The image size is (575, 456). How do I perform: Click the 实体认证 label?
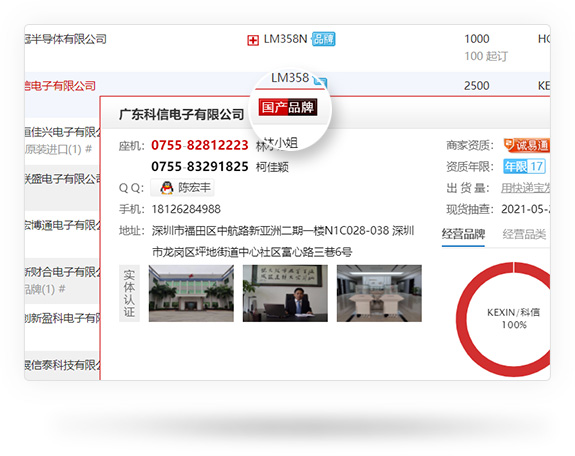point(129,293)
